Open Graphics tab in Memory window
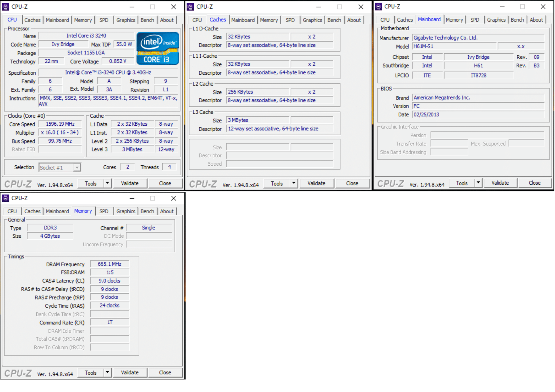 coord(126,211)
